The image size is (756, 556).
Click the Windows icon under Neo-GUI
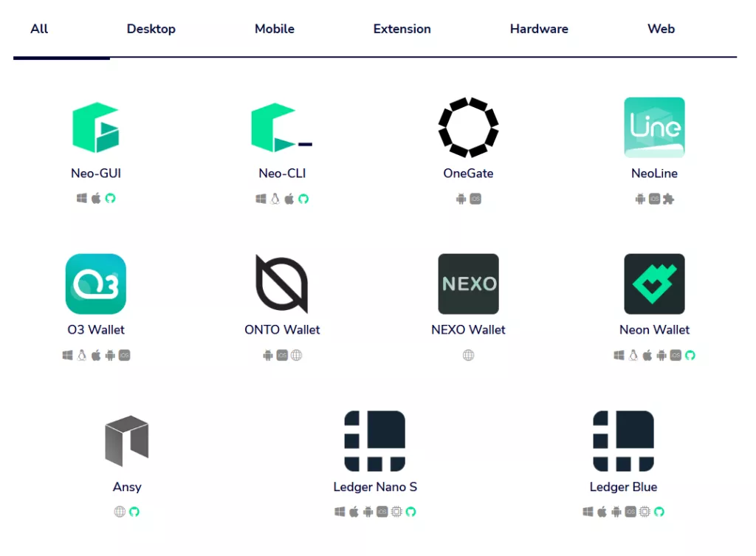[x=81, y=198]
